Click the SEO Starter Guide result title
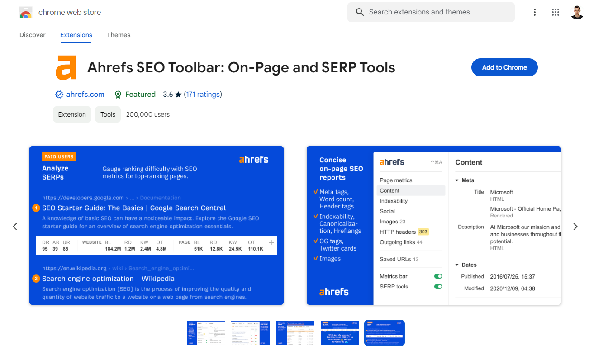The width and height of the screenshot is (589, 364). tap(134, 208)
